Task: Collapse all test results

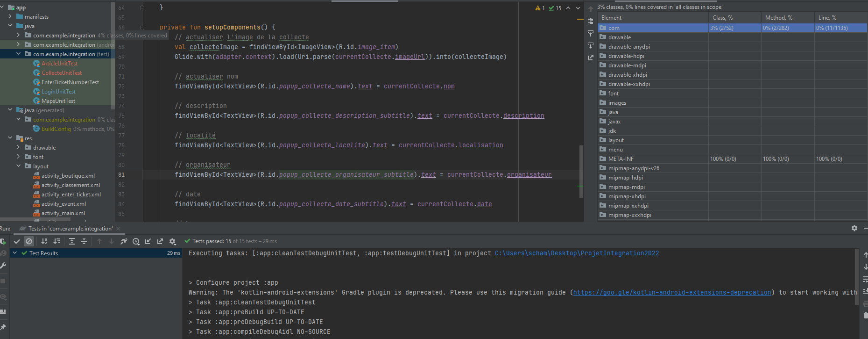Action: coord(84,241)
